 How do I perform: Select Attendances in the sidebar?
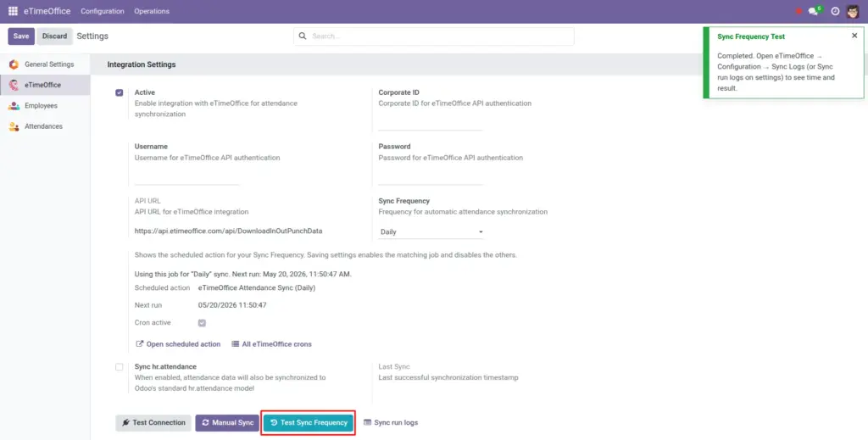pos(45,126)
